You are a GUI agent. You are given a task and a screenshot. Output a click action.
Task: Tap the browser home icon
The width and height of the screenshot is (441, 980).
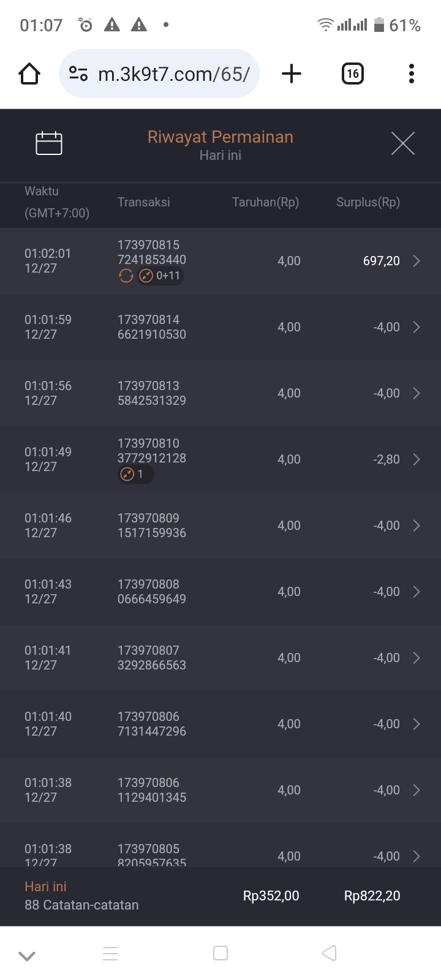click(x=29, y=74)
